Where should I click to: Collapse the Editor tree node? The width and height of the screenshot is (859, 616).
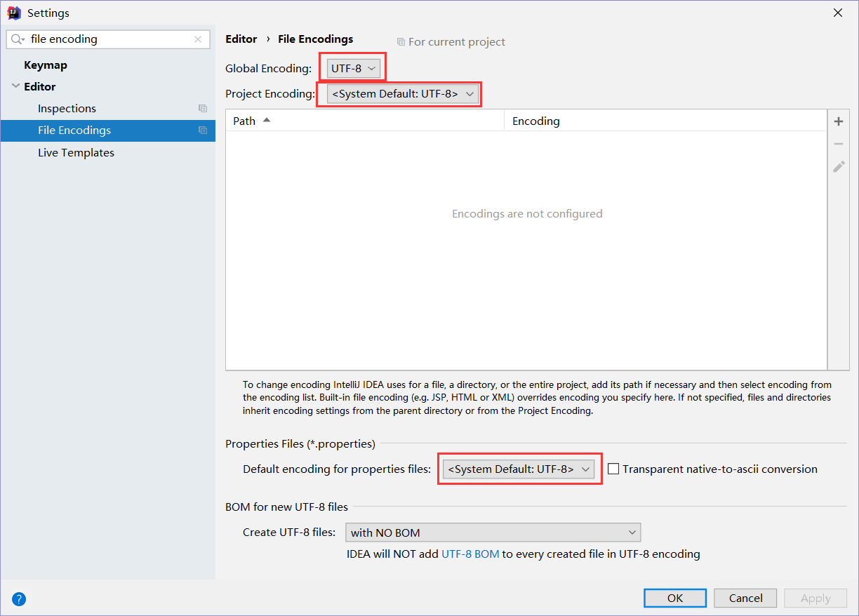click(x=15, y=86)
